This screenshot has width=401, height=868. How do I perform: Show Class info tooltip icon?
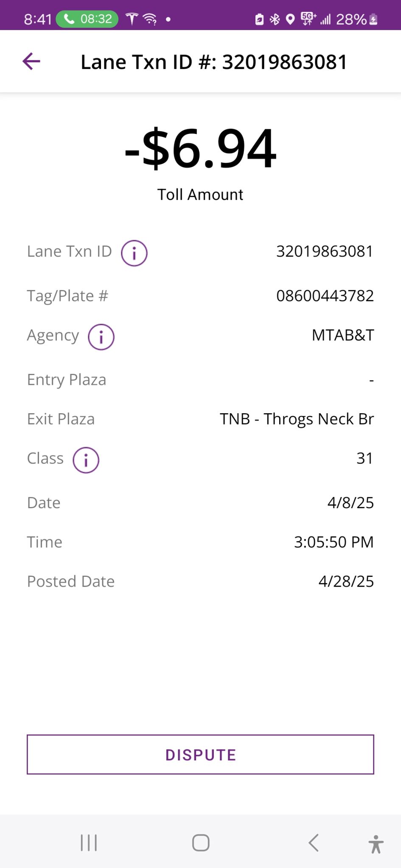(86, 460)
